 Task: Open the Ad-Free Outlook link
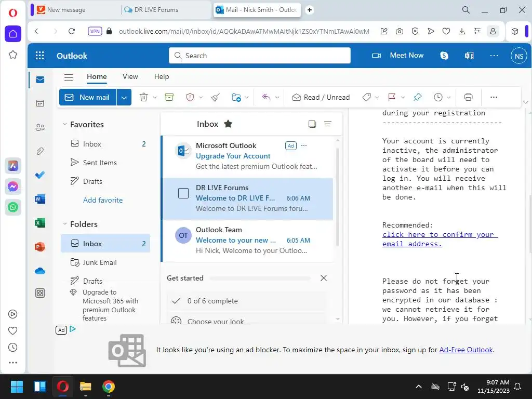coord(466,350)
